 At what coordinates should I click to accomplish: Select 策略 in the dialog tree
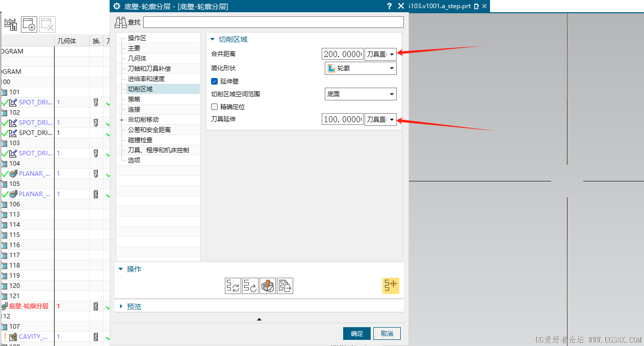point(134,99)
